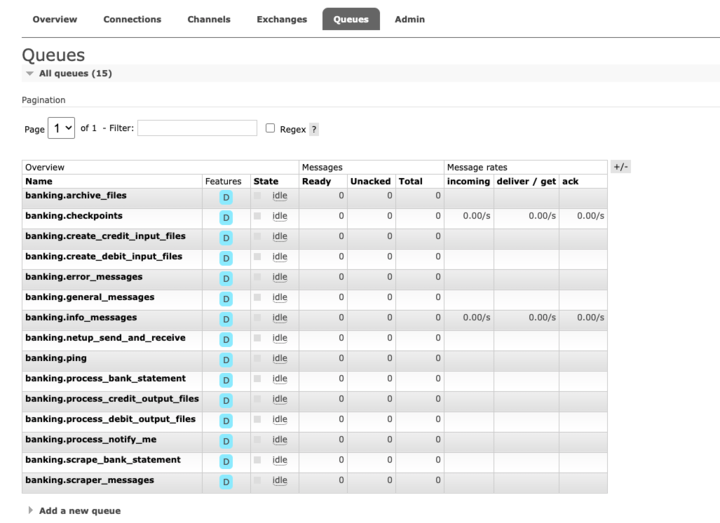Click the idle state text for banking.ping
The height and width of the screenshot is (523, 720).
pos(280,358)
